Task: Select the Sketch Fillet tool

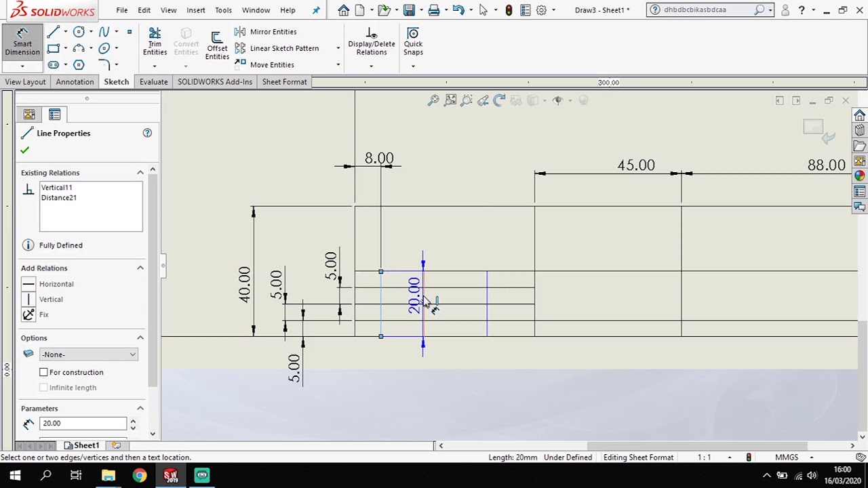Action: [x=104, y=64]
